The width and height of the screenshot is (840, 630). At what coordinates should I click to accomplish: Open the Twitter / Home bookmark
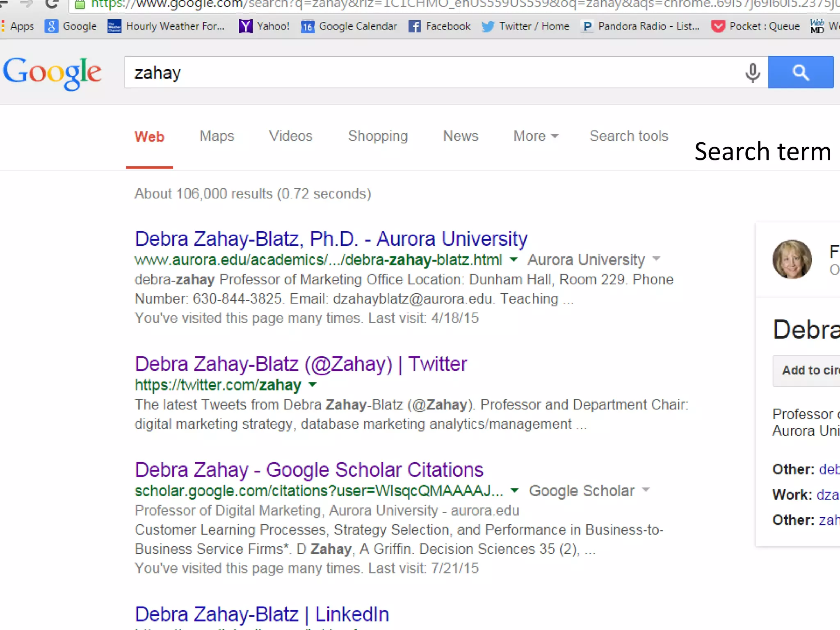click(525, 26)
